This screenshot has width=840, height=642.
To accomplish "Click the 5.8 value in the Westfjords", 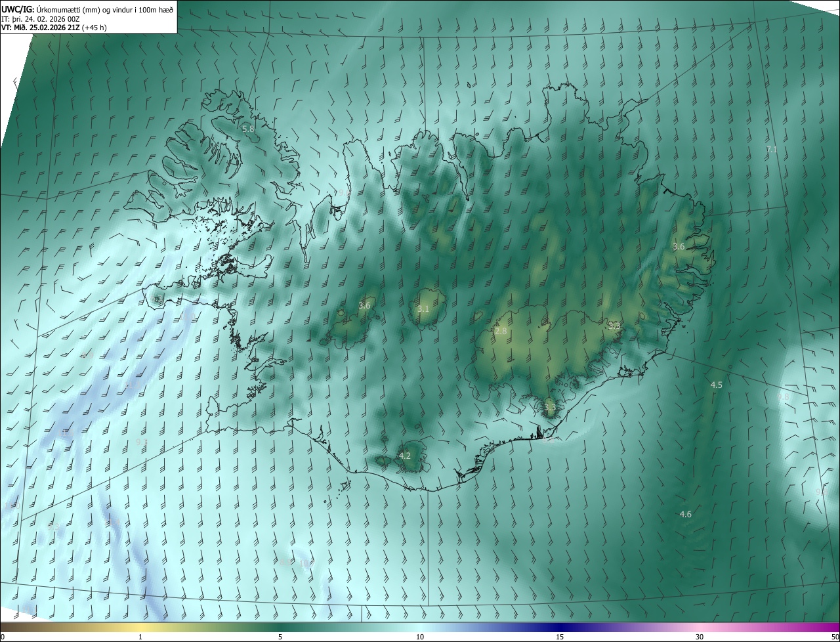I will 248,129.
